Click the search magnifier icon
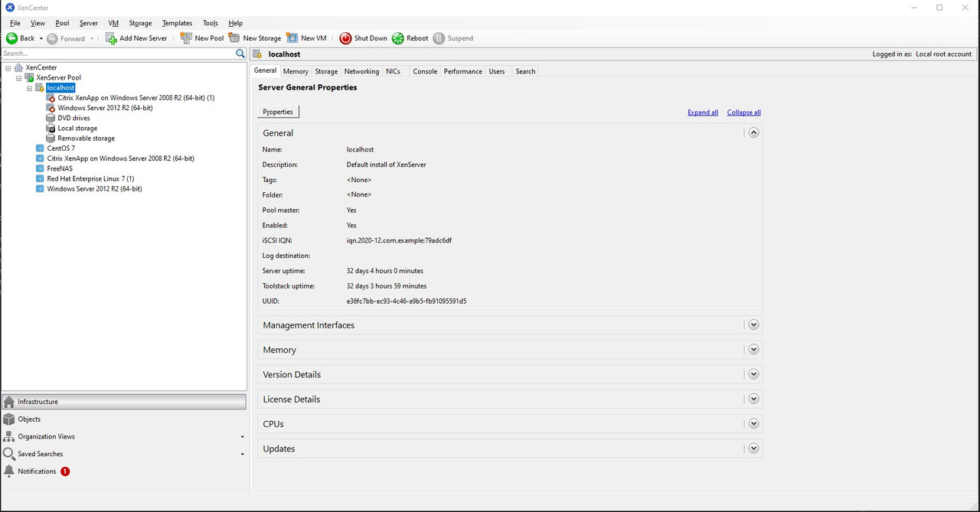This screenshot has height=512, width=980. coord(240,54)
